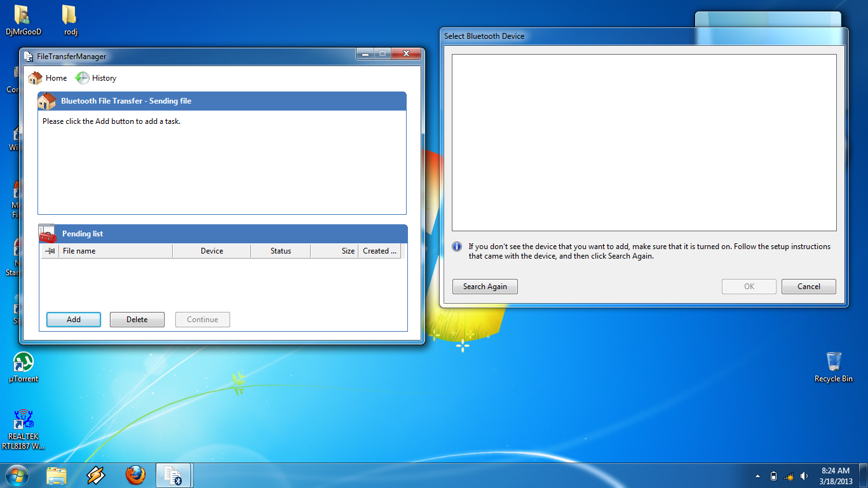Click the Bluetooth file transfer taskbar button
This screenshot has height=488, width=868.
pyautogui.click(x=174, y=475)
